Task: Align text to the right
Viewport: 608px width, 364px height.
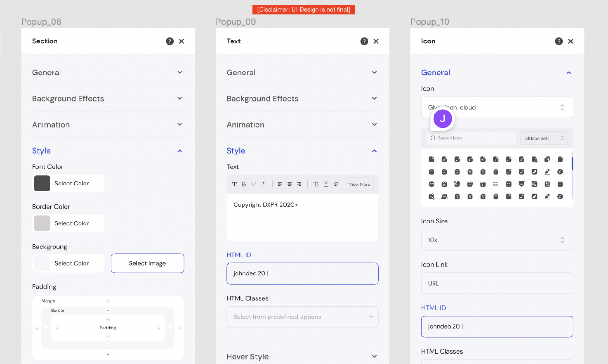Action: [299, 184]
